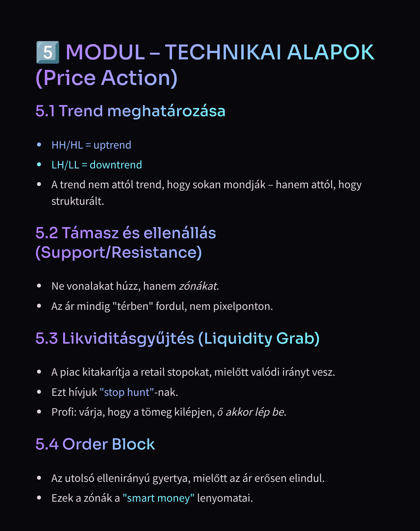Click the "HH/HL = uptrend" bullet text
This screenshot has height=531, width=420.
[91, 145]
